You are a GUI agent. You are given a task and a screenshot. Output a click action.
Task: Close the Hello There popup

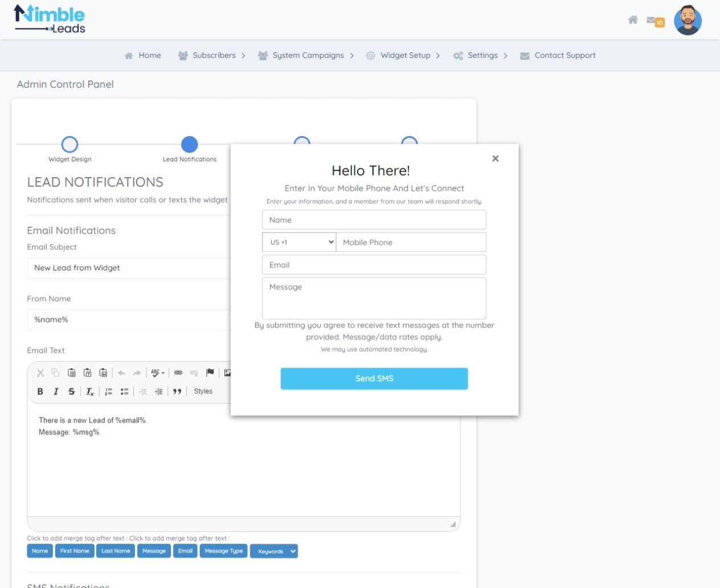point(495,159)
